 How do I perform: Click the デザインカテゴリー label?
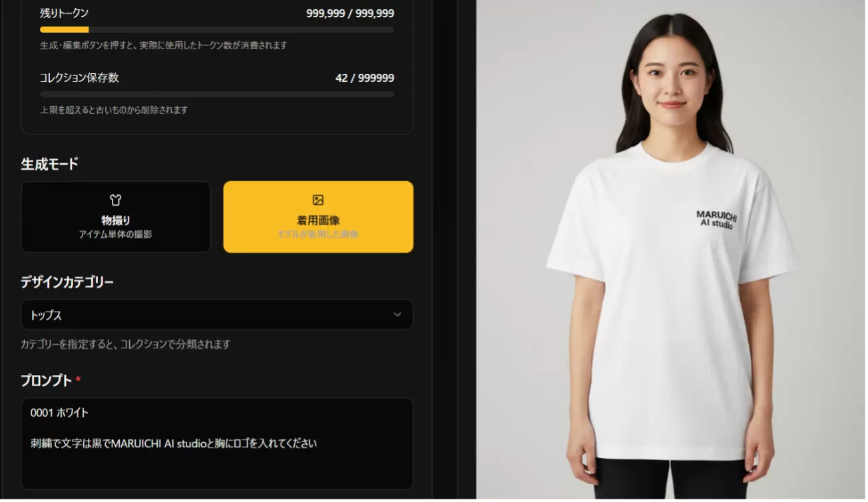point(67,282)
